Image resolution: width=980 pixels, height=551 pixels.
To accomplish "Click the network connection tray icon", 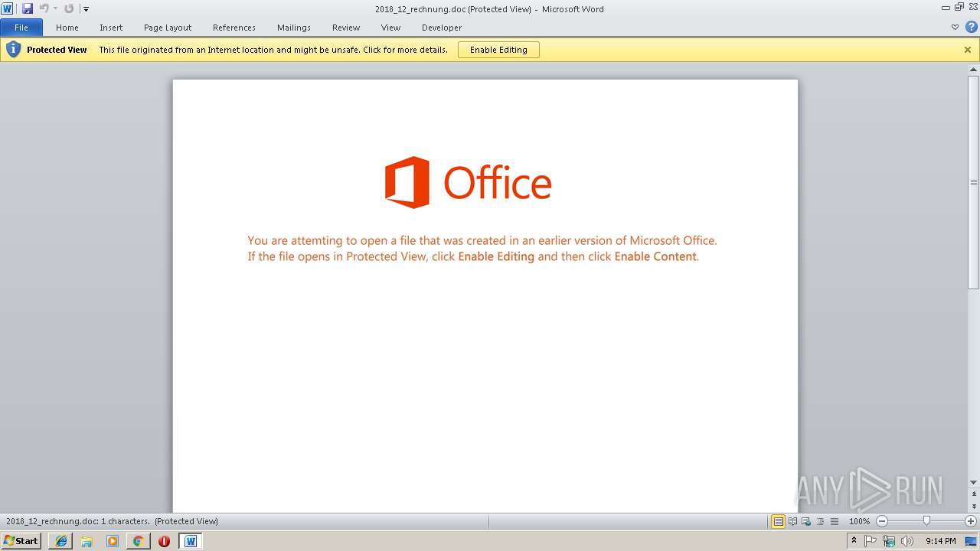I will tap(889, 541).
